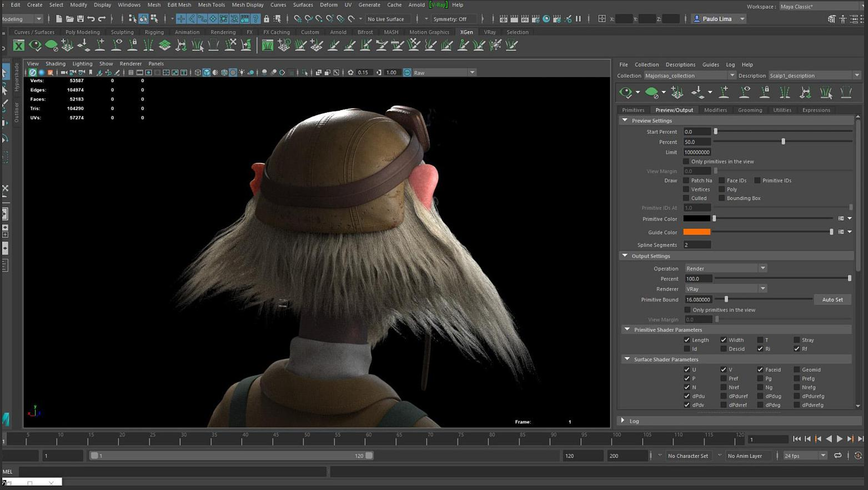Click the orange Guide Color swatch
This screenshot has width=868, height=490.
point(696,232)
